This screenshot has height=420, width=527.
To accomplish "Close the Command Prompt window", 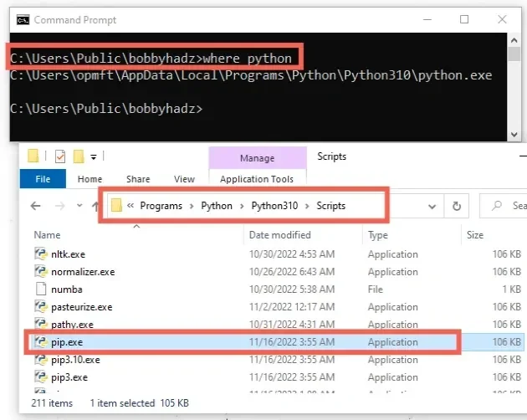I will click(x=502, y=19).
